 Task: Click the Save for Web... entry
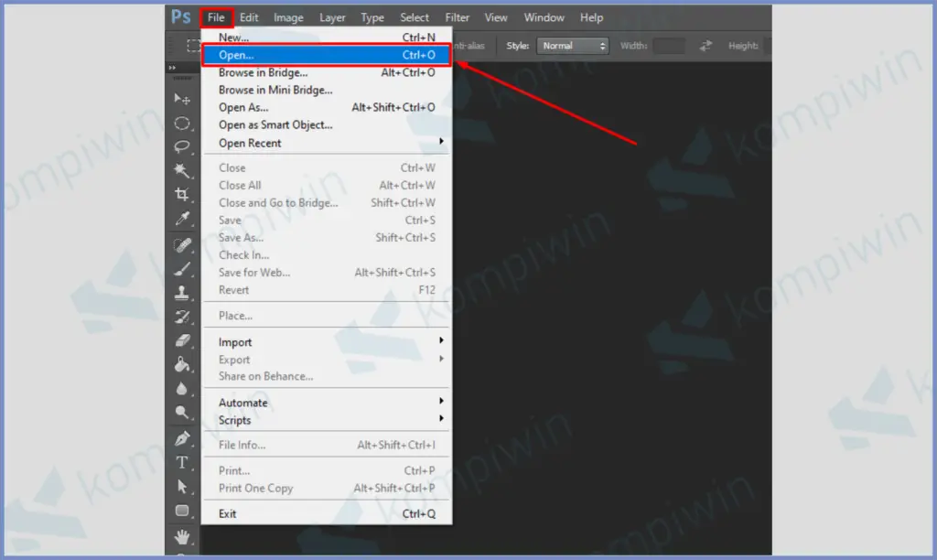[x=327, y=273]
